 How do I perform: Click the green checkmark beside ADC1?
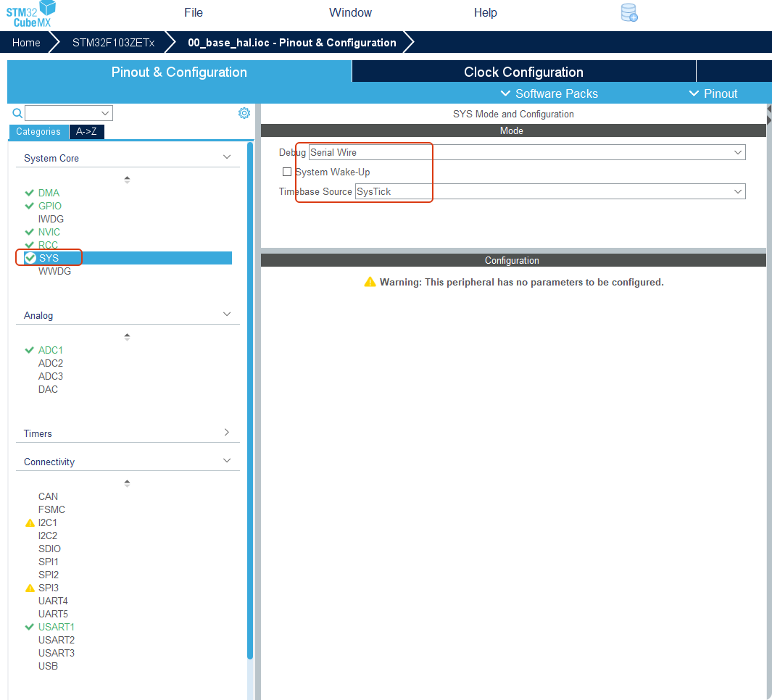tap(30, 350)
